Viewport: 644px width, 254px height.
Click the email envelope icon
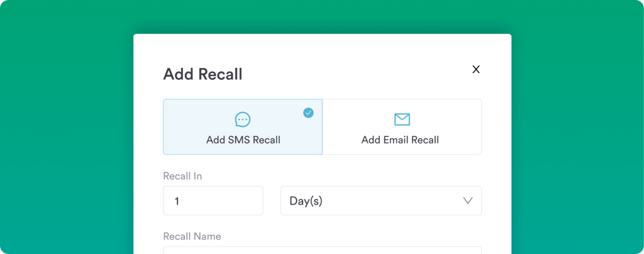coord(402,119)
